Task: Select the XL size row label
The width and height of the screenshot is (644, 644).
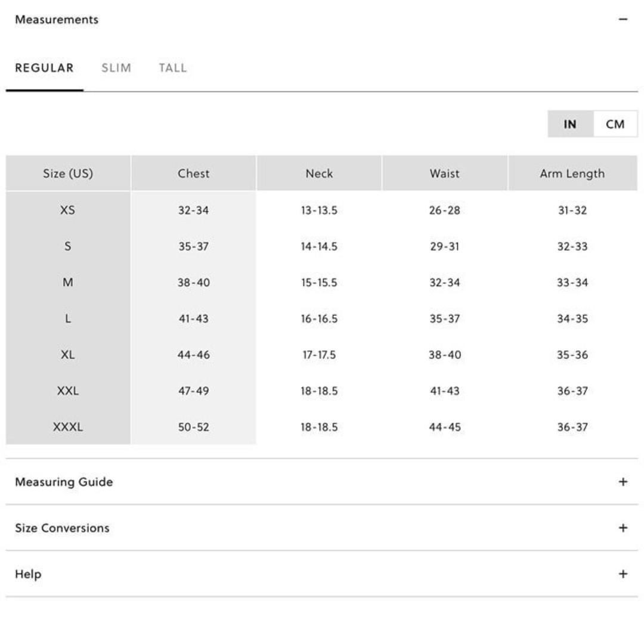Action: coord(68,354)
